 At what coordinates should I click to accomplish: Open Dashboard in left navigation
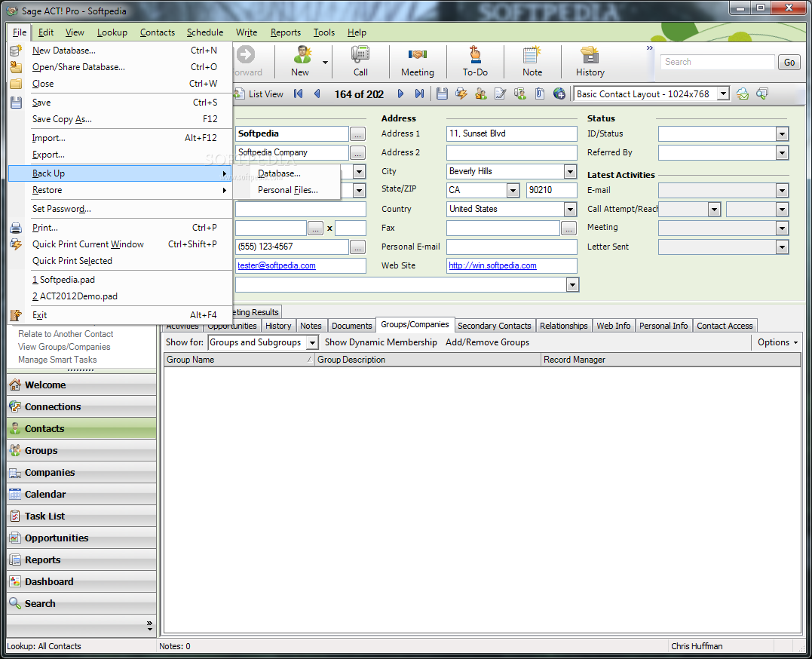[82, 581]
